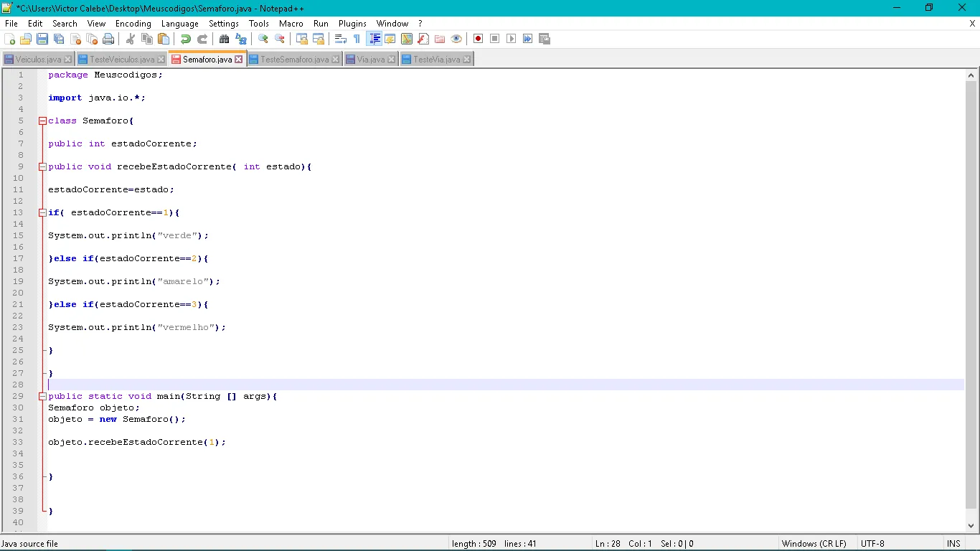Switch to the TesteSemaforo.java tab
The width and height of the screenshot is (980, 551).
294,60
